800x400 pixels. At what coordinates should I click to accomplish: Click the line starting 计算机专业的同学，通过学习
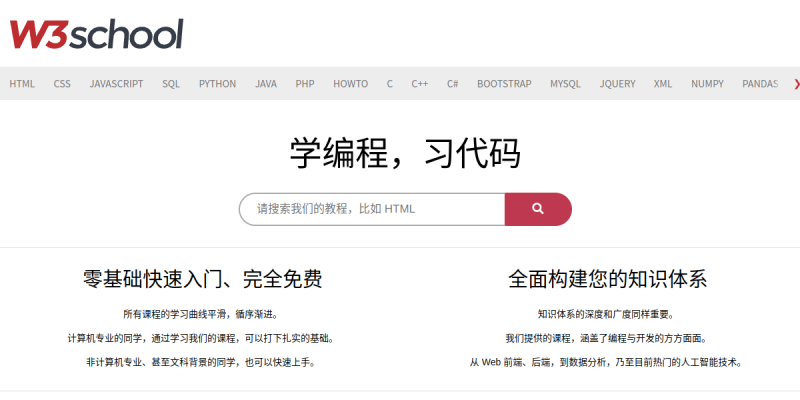tap(202, 338)
